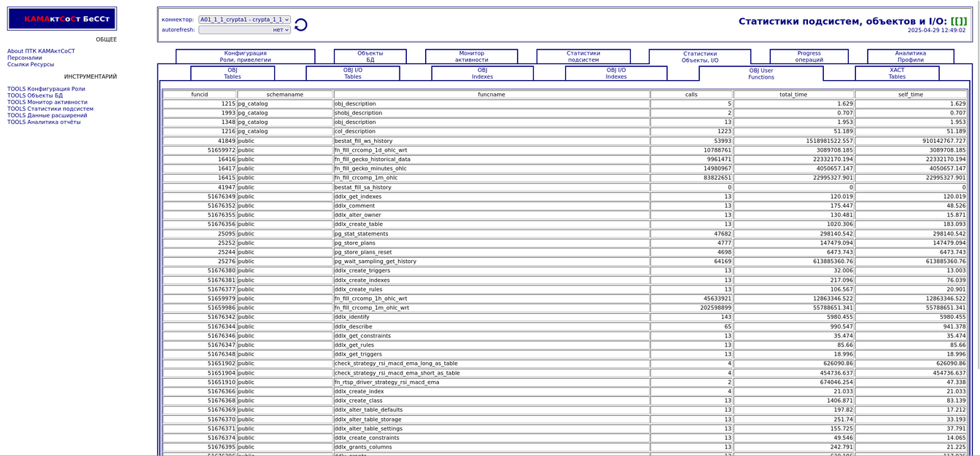Switch to OBJ Indexes sub-tab

482,74
